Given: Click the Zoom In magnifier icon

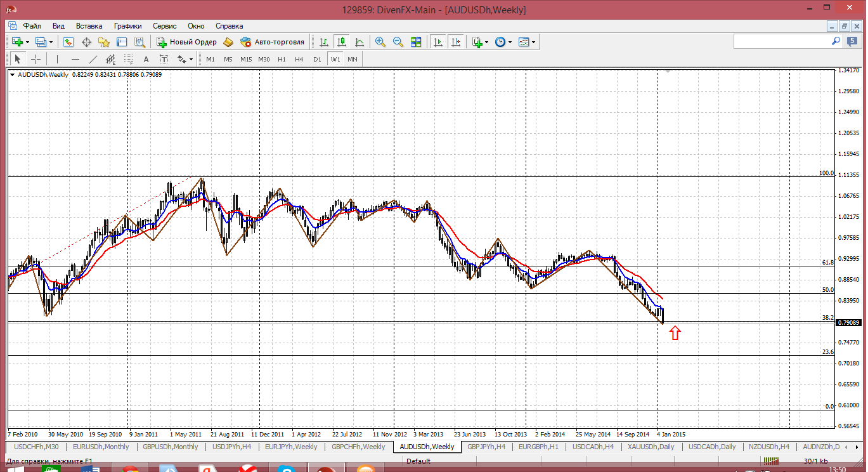Looking at the screenshot, I should 380,42.
